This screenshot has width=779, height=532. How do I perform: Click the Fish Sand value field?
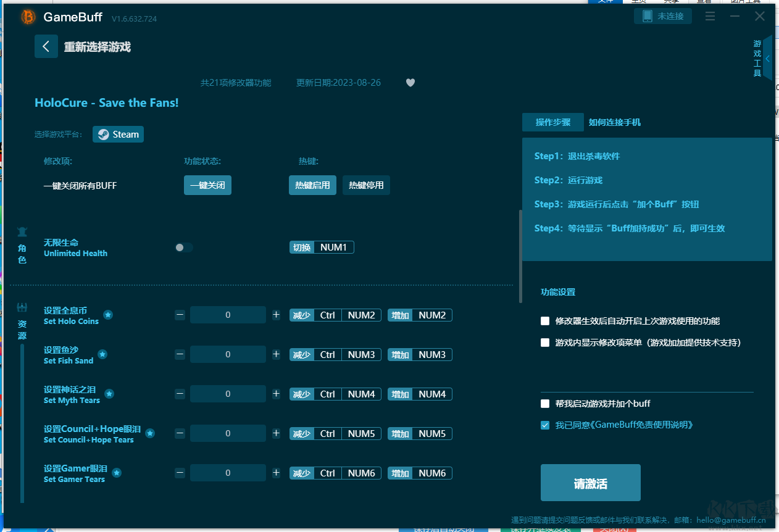click(228, 354)
